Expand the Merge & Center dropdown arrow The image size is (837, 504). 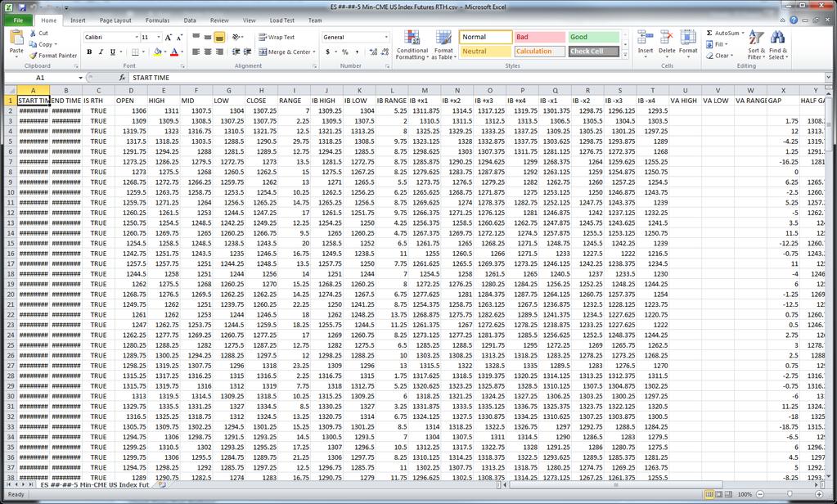point(314,52)
